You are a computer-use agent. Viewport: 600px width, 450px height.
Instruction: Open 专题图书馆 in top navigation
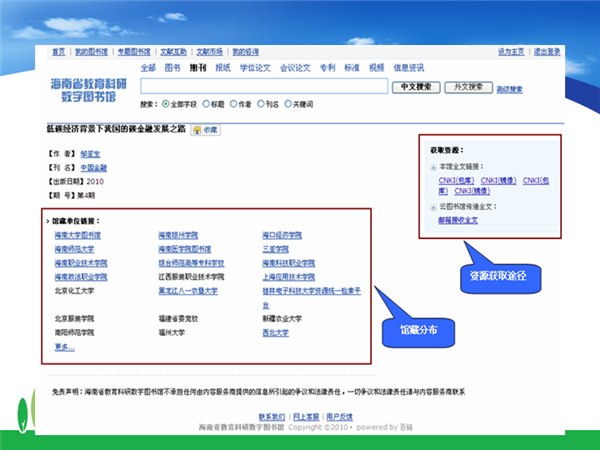pyautogui.click(x=134, y=52)
